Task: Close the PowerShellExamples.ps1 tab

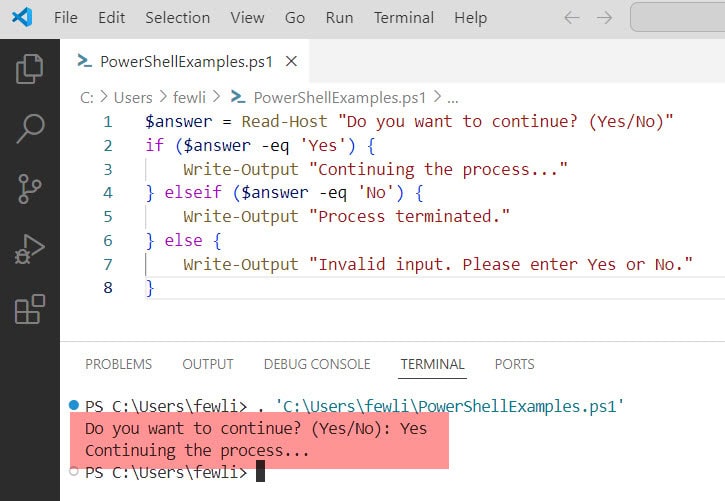Action: pos(291,61)
